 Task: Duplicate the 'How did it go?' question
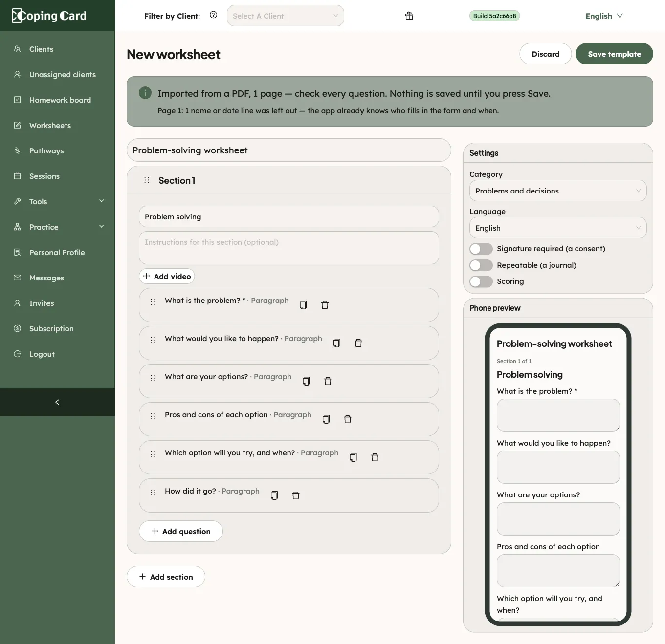274,495
